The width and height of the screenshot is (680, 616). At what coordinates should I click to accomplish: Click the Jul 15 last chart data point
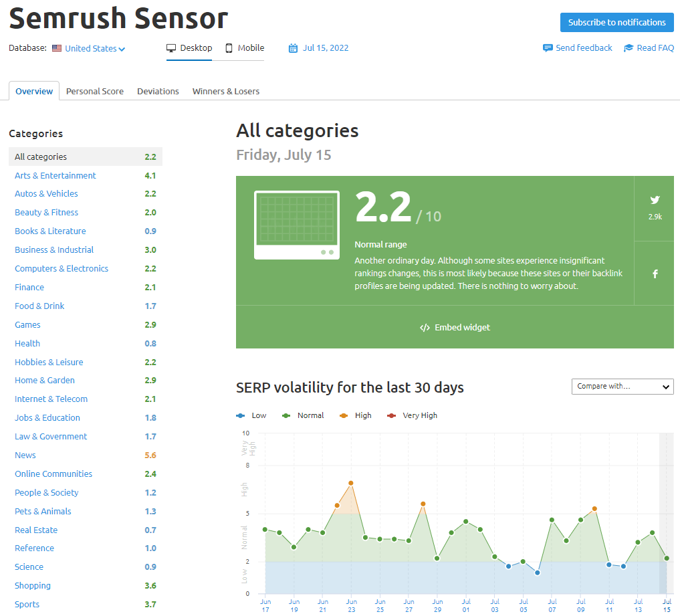click(667, 558)
